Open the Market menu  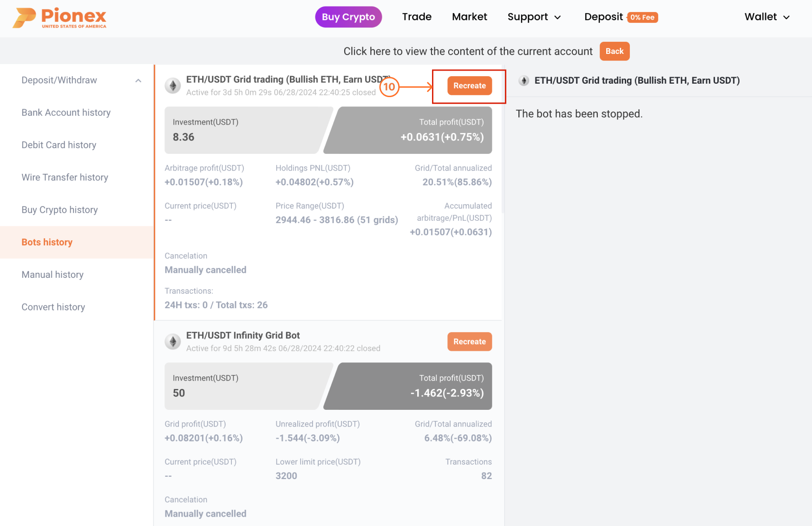pyautogui.click(x=469, y=17)
